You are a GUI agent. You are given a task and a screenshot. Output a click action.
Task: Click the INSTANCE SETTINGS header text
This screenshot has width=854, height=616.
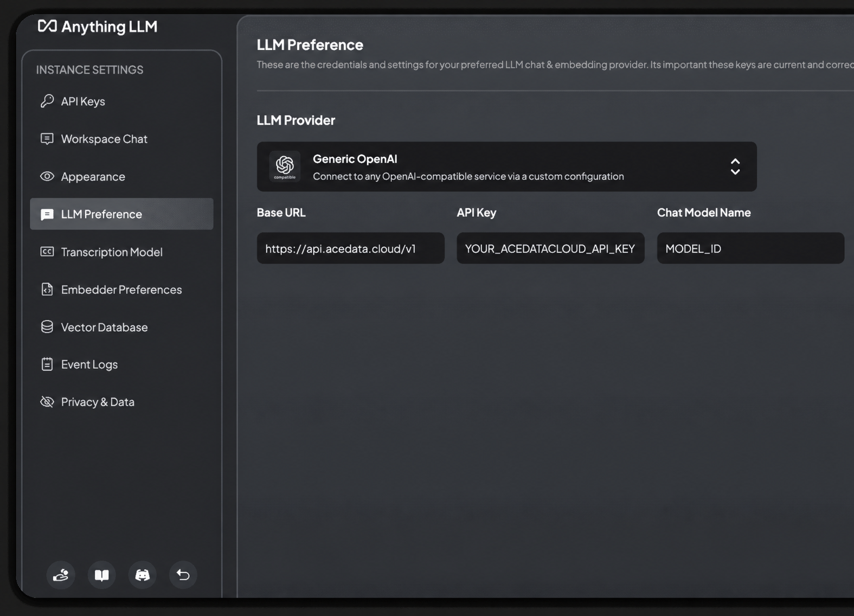click(x=89, y=69)
